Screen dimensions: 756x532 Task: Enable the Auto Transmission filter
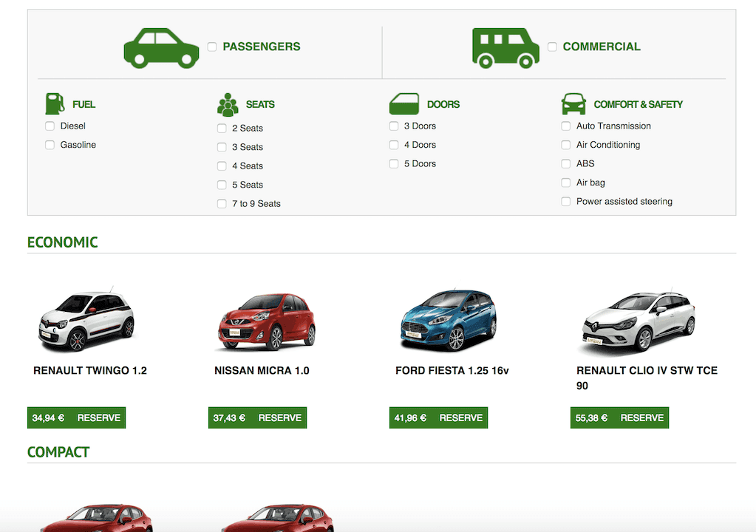(565, 126)
